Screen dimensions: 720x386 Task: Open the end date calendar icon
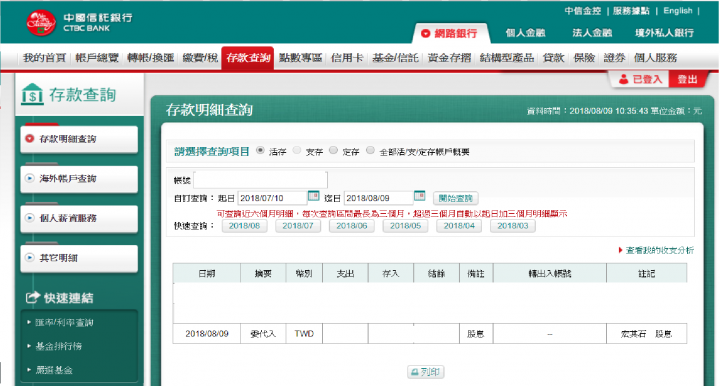coord(419,196)
